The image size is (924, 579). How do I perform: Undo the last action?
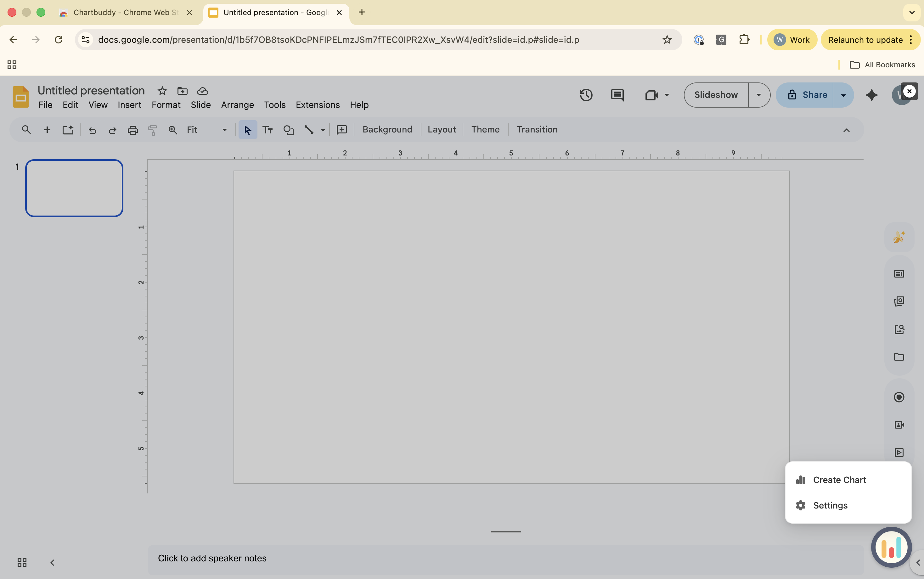coord(93,130)
